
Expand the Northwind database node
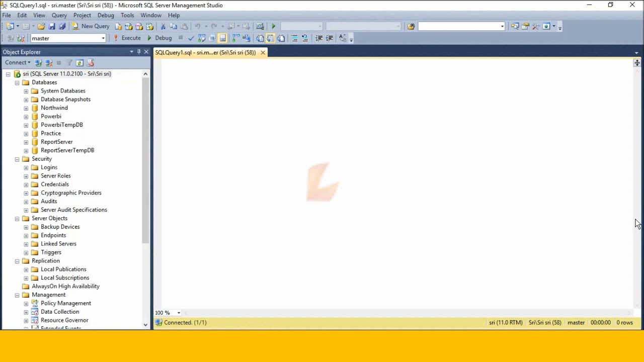click(x=26, y=108)
